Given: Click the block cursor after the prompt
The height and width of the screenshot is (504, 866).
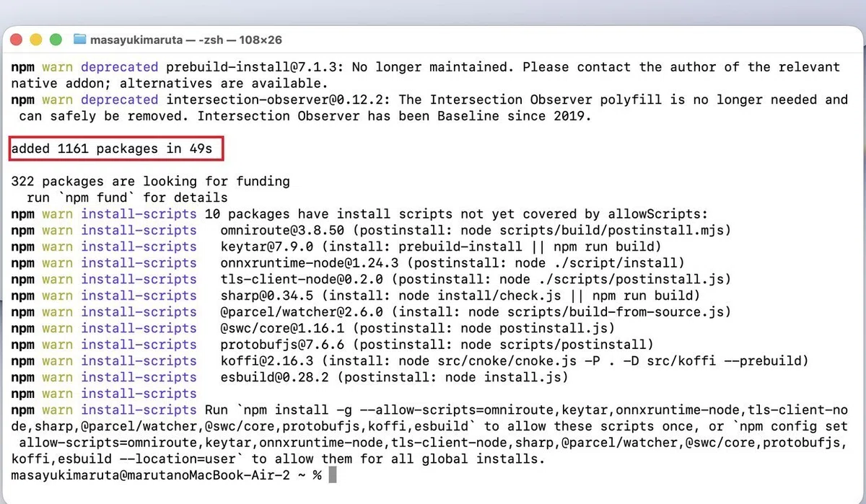Looking at the screenshot, I should point(333,475).
